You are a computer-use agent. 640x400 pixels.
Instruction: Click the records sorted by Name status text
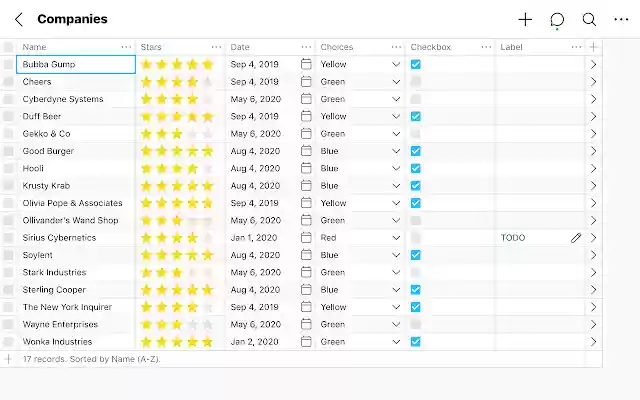(x=92, y=359)
